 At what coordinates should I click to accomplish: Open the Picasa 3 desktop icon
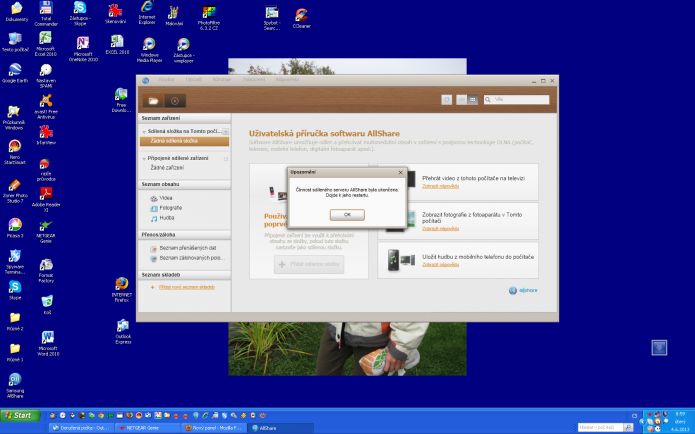point(15,228)
